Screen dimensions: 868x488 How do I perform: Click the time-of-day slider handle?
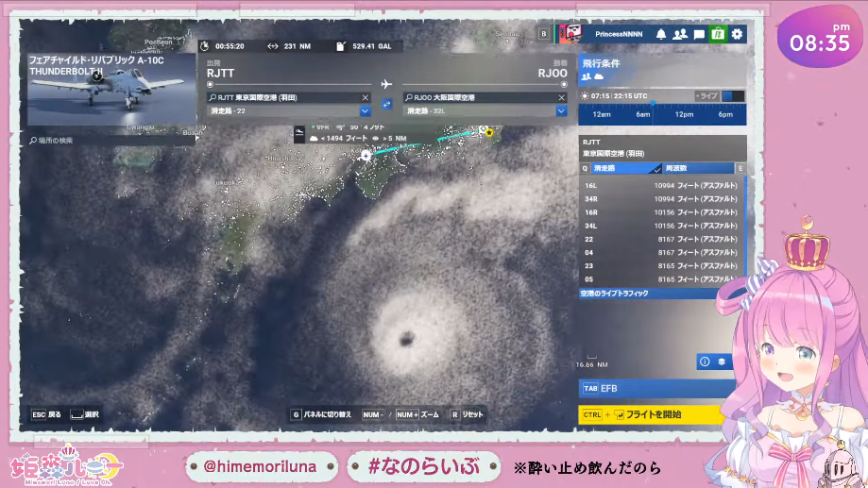point(653,104)
